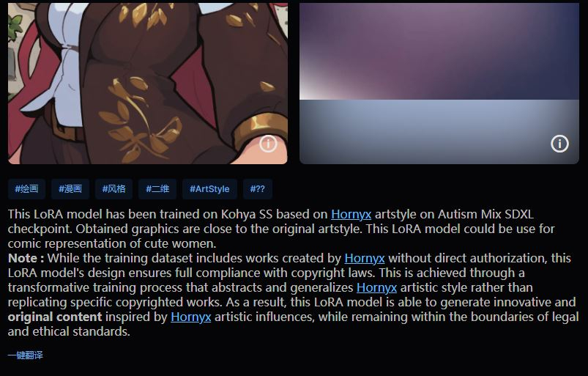Open the Hornyx link after "works created by"
The height and width of the screenshot is (376, 588).
365,258
